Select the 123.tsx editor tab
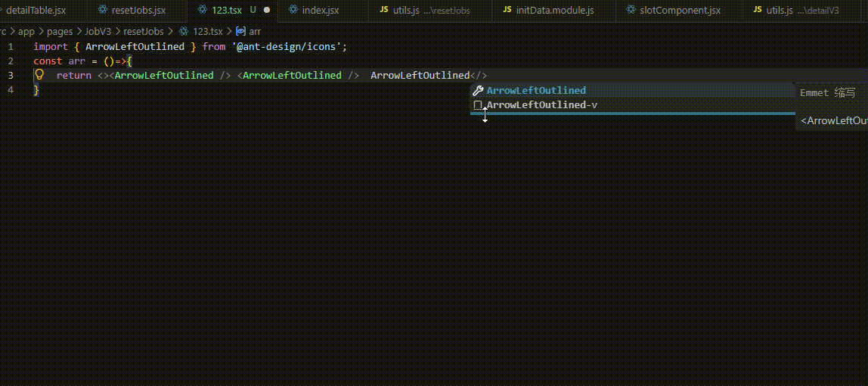The height and width of the screenshot is (386, 868). pos(233,10)
